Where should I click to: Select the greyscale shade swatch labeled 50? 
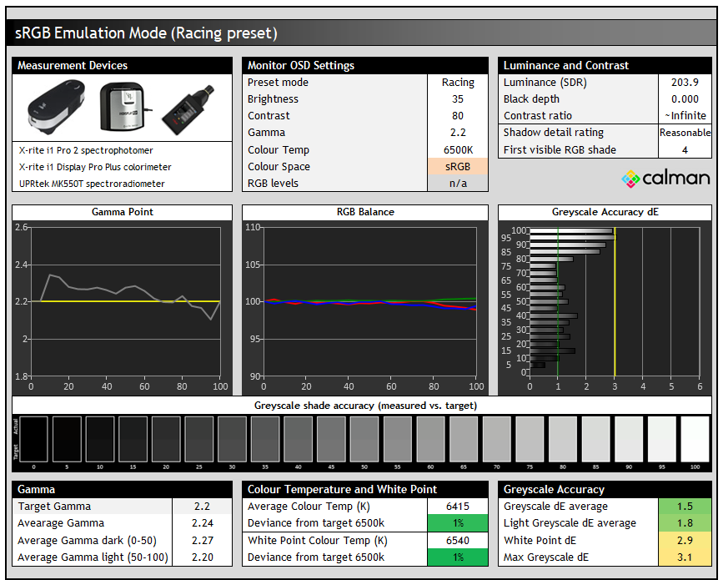click(x=364, y=438)
